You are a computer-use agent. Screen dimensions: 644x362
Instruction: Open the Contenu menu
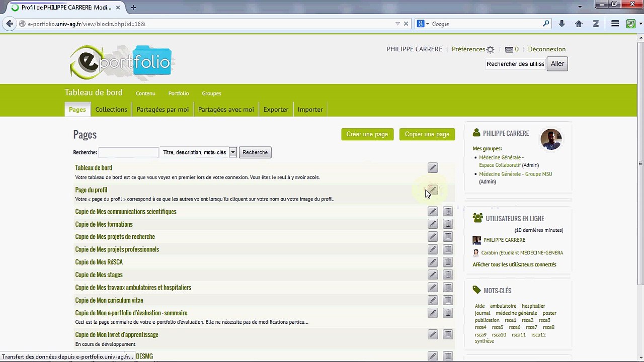point(145,94)
